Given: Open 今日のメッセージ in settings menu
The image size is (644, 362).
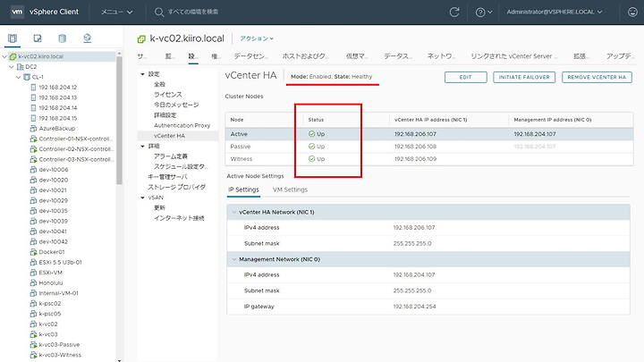Looking at the screenshot, I should click(x=176, y=105).
